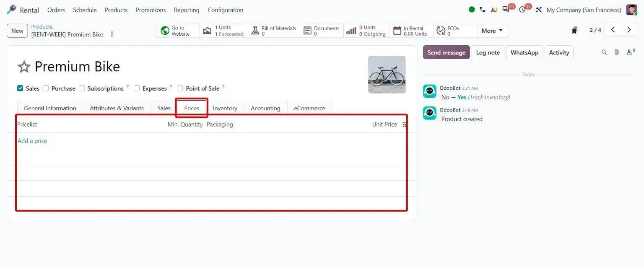Expand the More smart buttons dropdown
This screenshot has height=268, width=644.
(492, 31)
